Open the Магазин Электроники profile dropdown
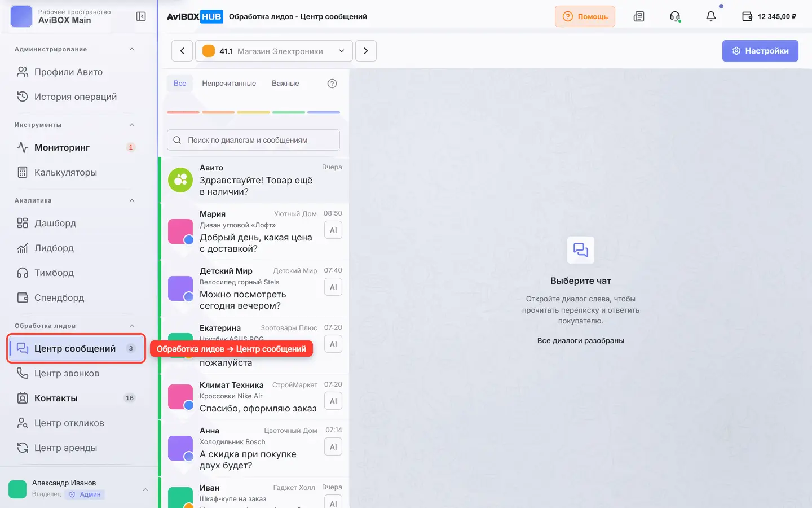Screen dimensions: 812x508 coord(274,51)
